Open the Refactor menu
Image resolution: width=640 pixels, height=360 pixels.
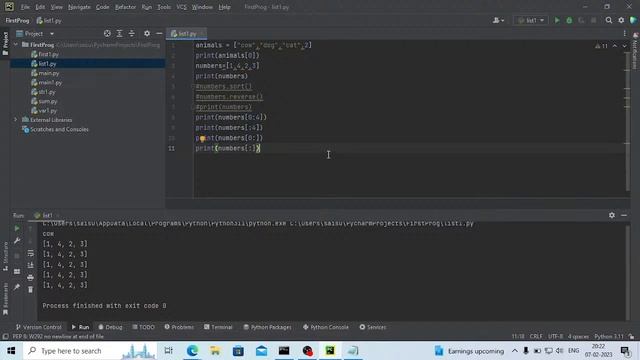(125, 7)
